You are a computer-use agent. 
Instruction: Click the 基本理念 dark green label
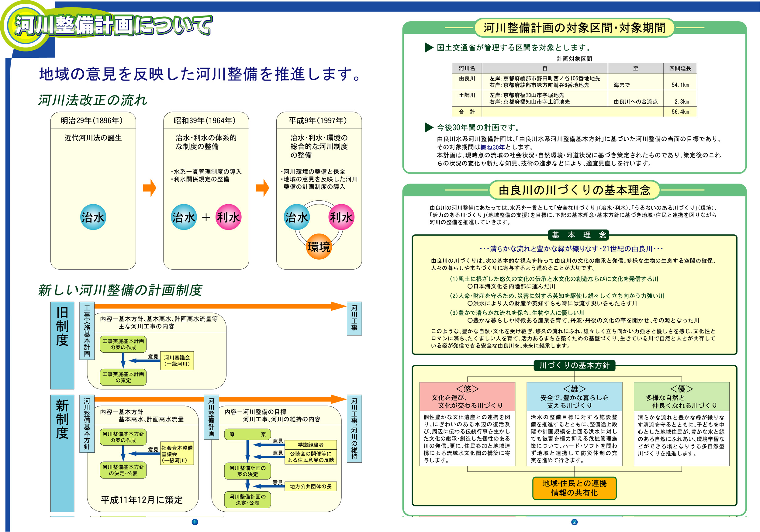(x=578, y=235)
